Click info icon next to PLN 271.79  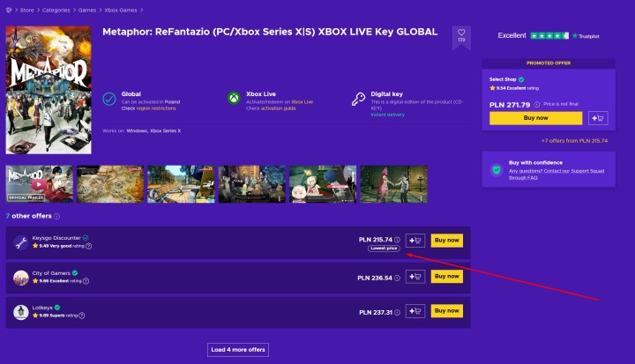[x=536, y=105]
